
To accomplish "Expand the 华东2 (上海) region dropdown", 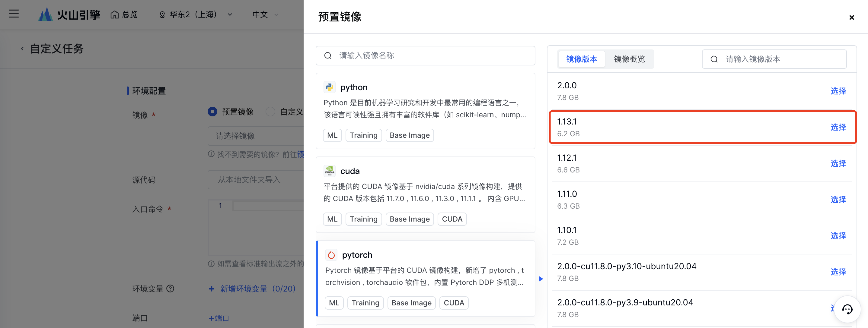I will tap(196, 14).
